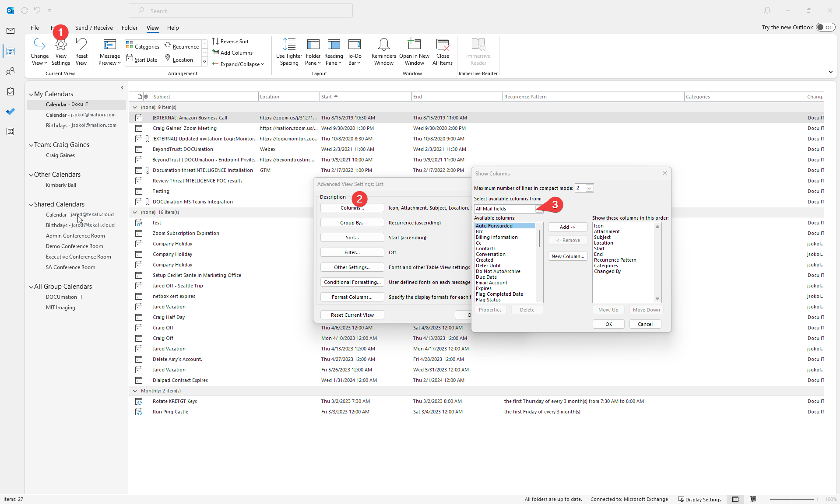Select Billing Information in Available columns
The image size is (840, 504).
pyautogui.click(x=497, y=237)
